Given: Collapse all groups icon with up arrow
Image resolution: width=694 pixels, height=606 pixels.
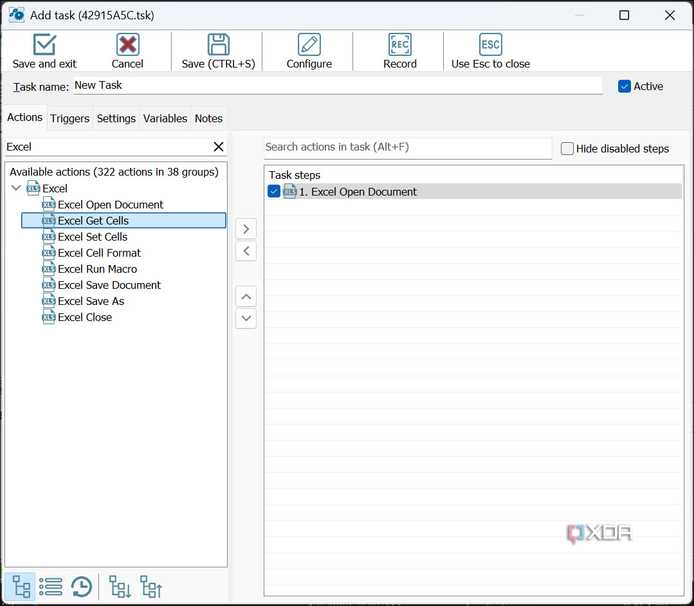Looking at the screenshot, I should coord(150,587).
